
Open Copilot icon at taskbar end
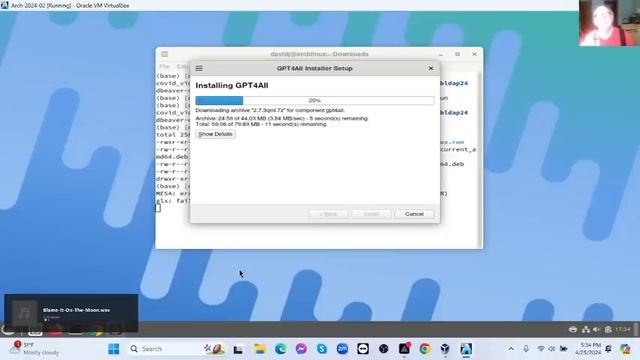point(625,349)
